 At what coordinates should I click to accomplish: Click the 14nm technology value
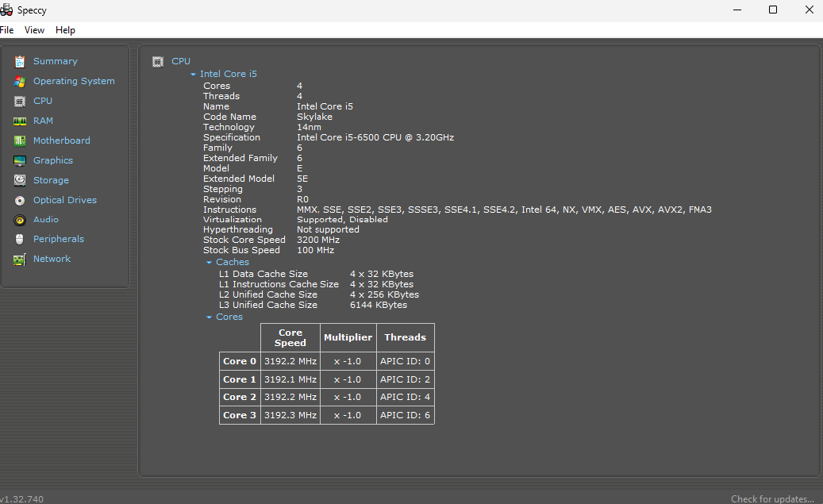(x=309, y=127)
